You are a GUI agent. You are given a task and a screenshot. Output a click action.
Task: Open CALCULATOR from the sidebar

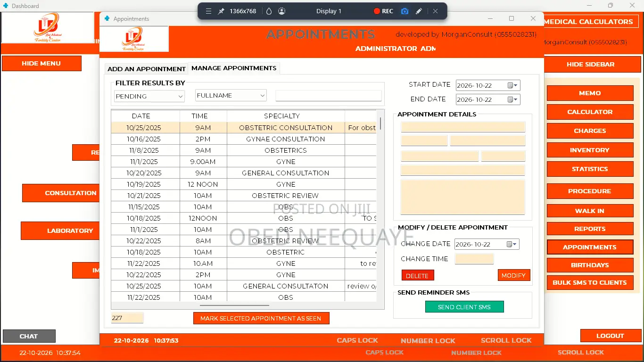[x=590, y=112]
